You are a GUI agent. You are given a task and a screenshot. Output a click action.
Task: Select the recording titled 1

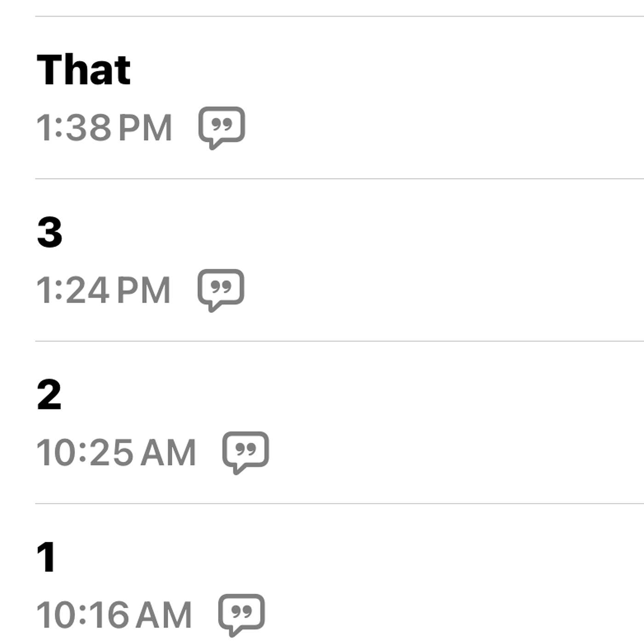(46, 557)
